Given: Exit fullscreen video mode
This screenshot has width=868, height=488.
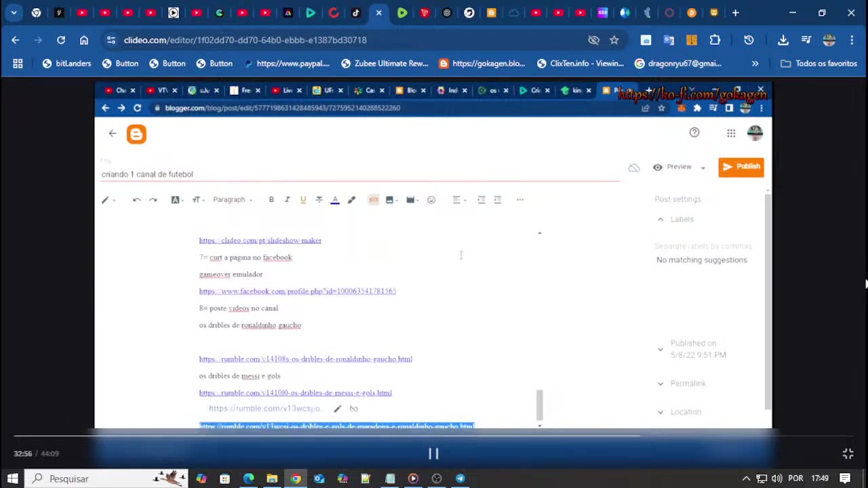Looking at the screenshot, I should click(848, 453).
